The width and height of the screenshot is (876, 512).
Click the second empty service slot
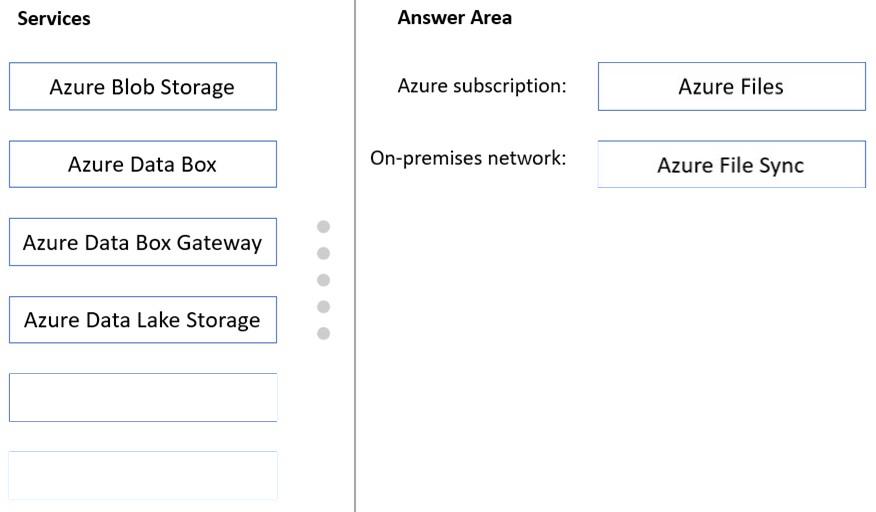[143, 475]
